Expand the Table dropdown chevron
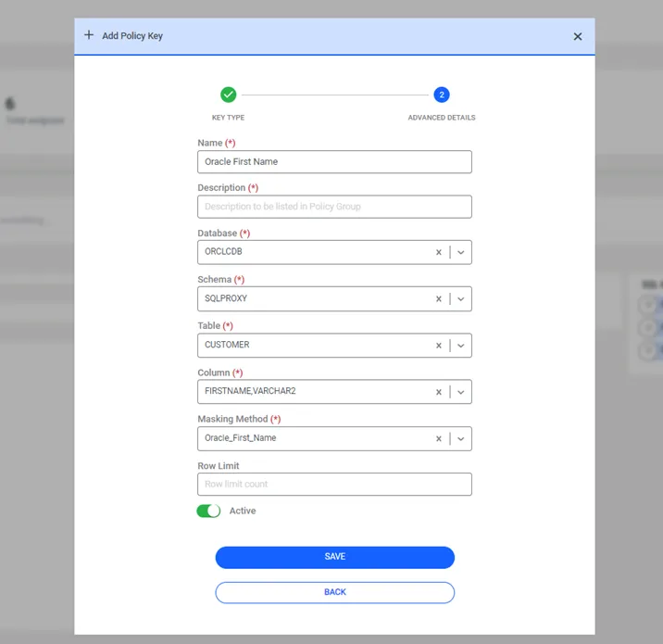Screen dimensions: 663x644 click(x=461, y=346)
